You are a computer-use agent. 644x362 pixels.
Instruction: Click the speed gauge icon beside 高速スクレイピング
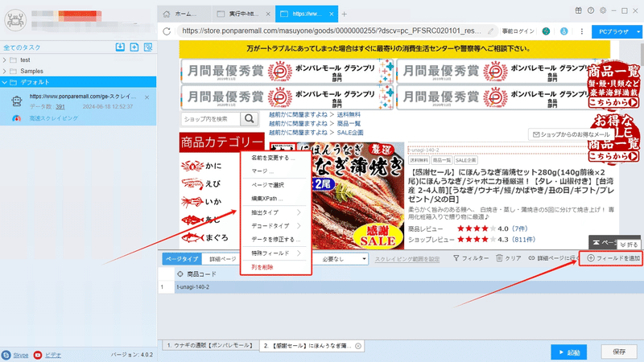pyautogui.click(x=16, y=118)
